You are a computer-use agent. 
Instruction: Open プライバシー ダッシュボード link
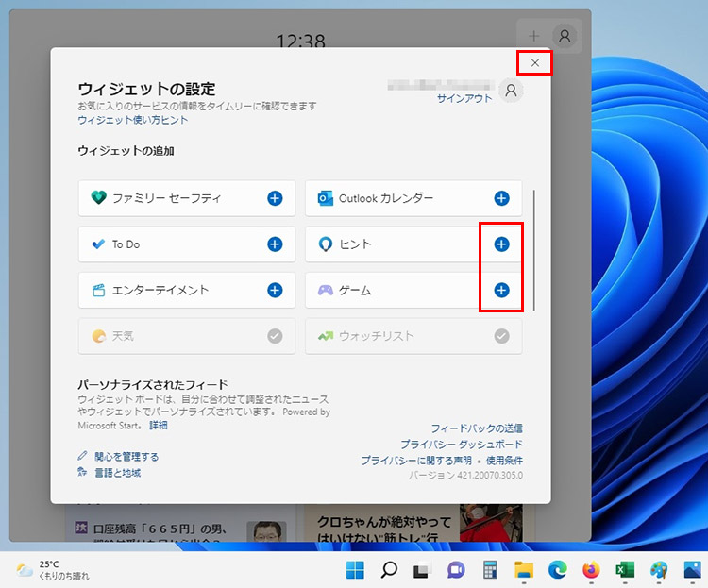point(461,444)
